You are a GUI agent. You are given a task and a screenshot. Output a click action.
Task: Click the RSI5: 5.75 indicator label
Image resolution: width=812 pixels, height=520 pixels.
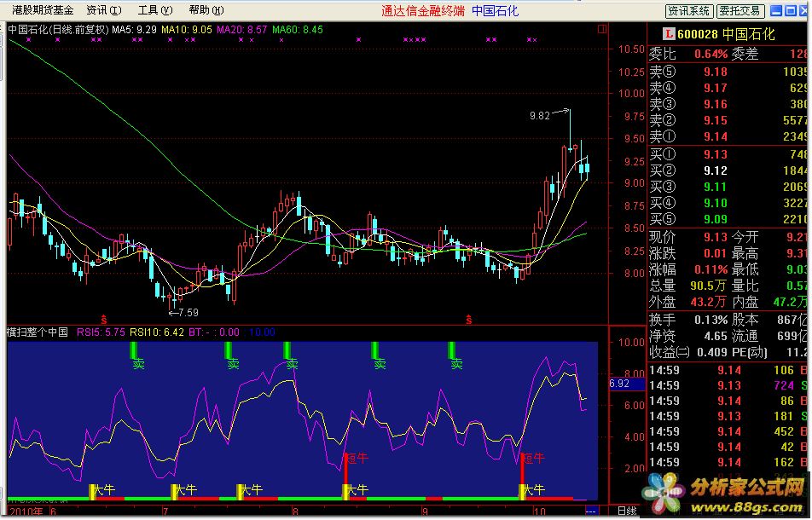click(x=101, y=332)
